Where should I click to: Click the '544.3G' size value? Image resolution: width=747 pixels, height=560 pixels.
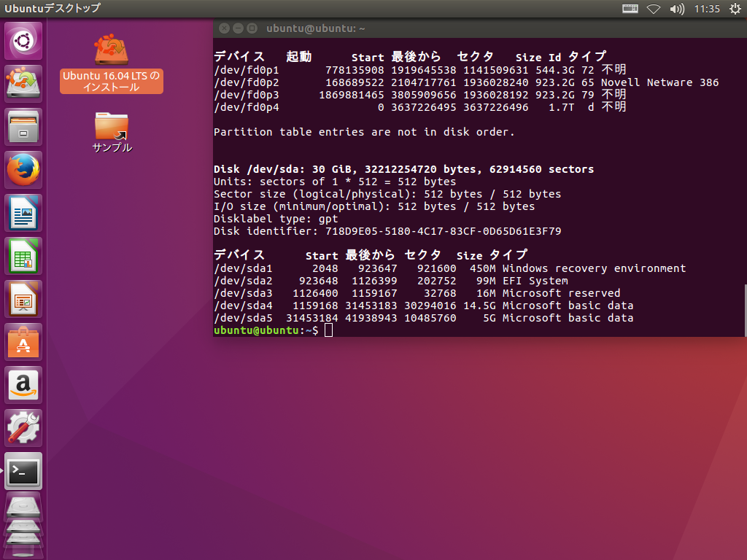(x=555, y=70)
